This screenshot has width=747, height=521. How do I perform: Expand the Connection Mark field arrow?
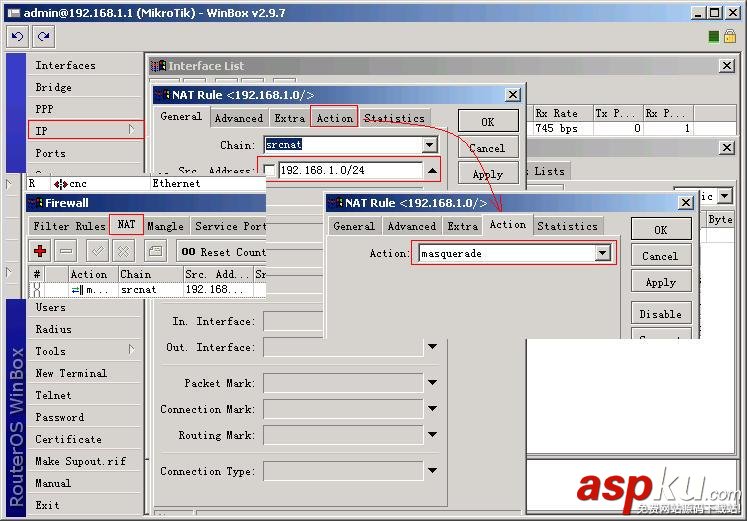(x=432, y=409)
